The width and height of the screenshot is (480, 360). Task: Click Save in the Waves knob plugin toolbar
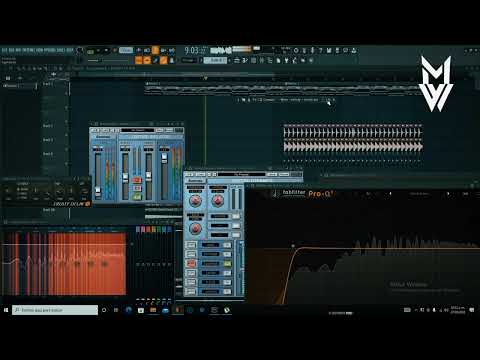coord(284,174)
